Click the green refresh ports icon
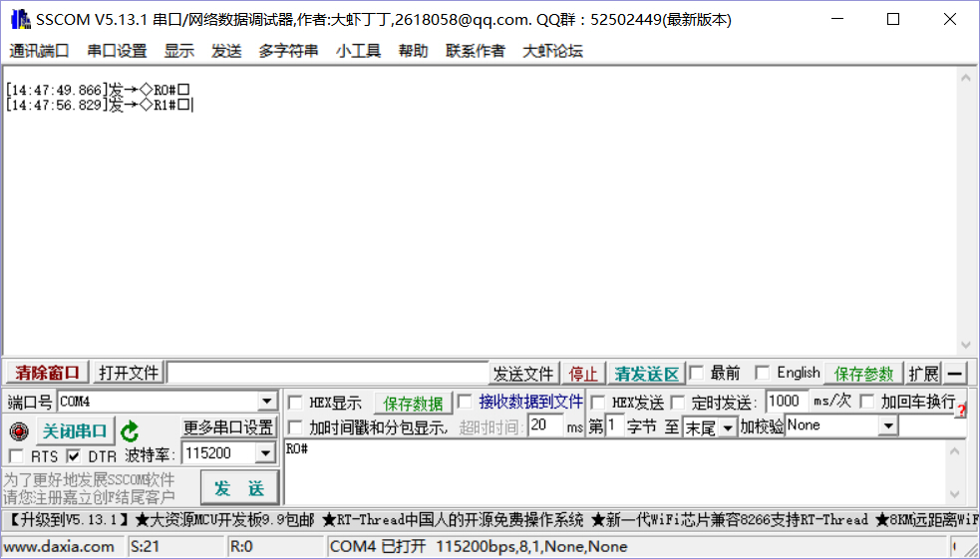Viewport: 980px width, 559px height. point(130,431)
